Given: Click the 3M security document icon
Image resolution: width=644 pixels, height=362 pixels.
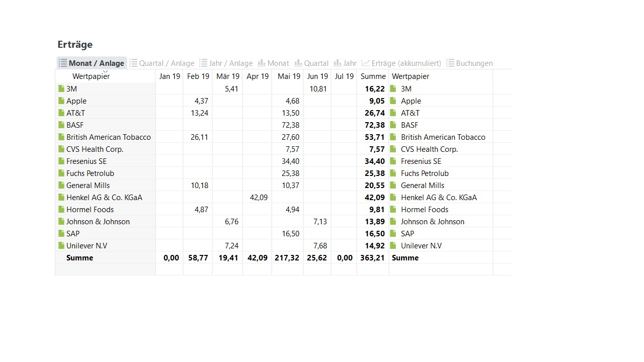Looking at the screenshot, I should point(61,88).
